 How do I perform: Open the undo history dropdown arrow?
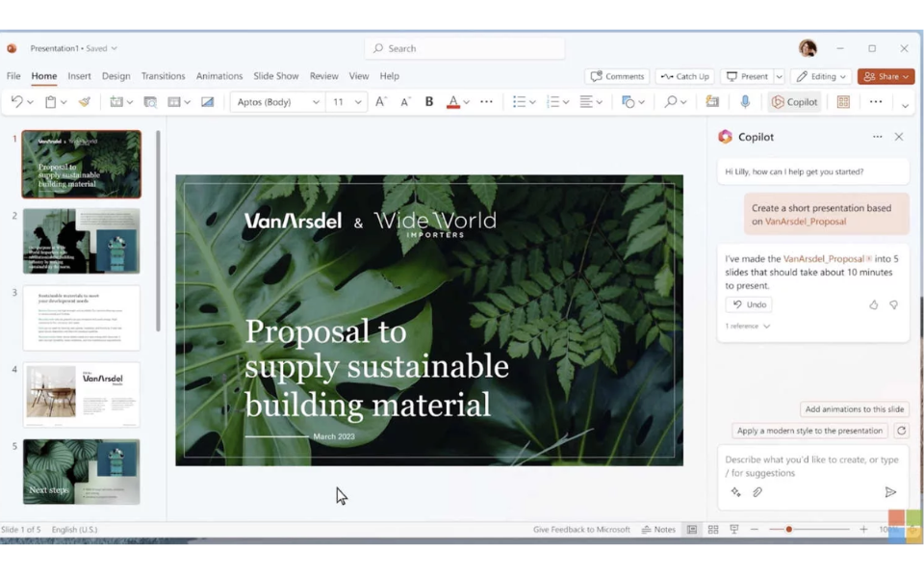30,103
